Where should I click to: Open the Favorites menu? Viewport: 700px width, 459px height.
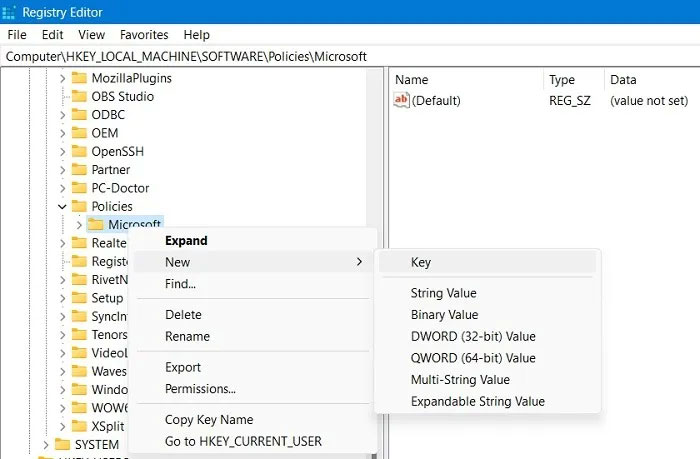[146, 34]
